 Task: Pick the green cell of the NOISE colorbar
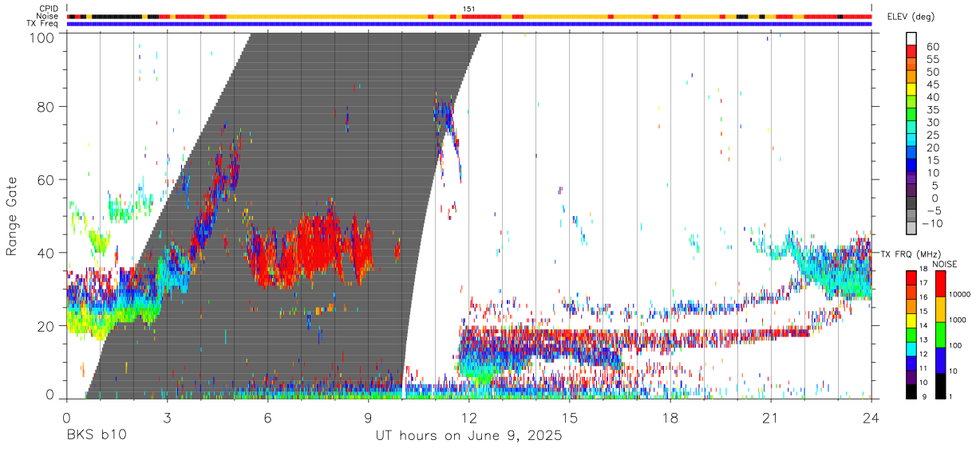[x=941, y=333]
